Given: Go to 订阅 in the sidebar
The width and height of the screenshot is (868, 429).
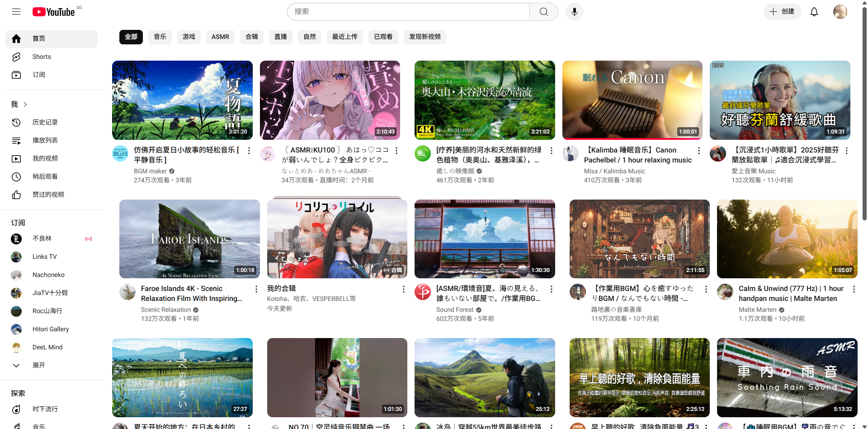Looking at the screenshot, I should tap(38, 75).
